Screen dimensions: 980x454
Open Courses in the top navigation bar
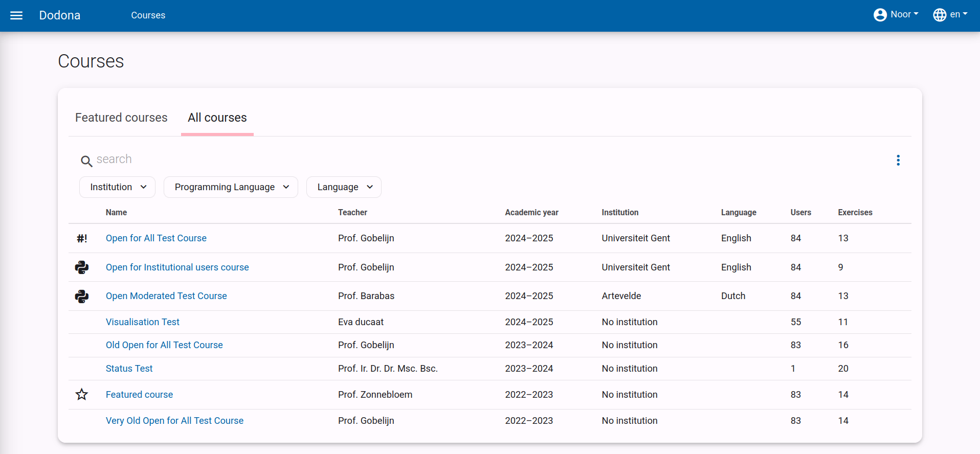[x=148, y=15]
